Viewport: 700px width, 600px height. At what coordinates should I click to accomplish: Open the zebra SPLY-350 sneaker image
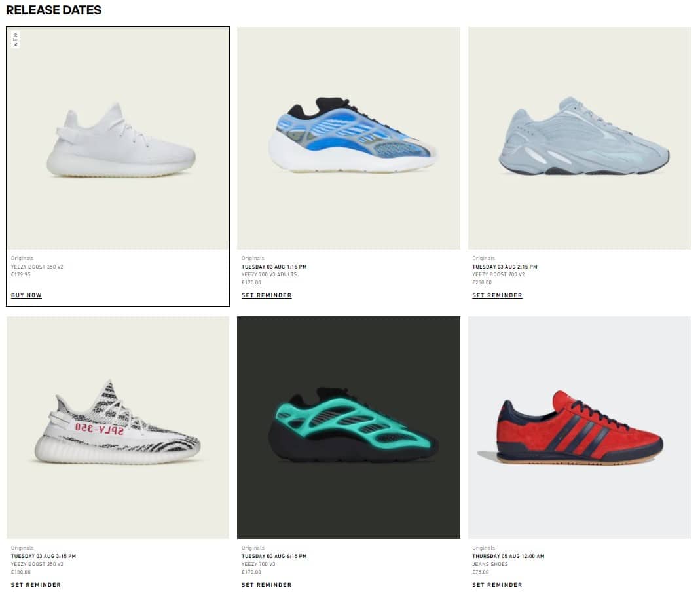pyautogui.click(x=118, y=428)
